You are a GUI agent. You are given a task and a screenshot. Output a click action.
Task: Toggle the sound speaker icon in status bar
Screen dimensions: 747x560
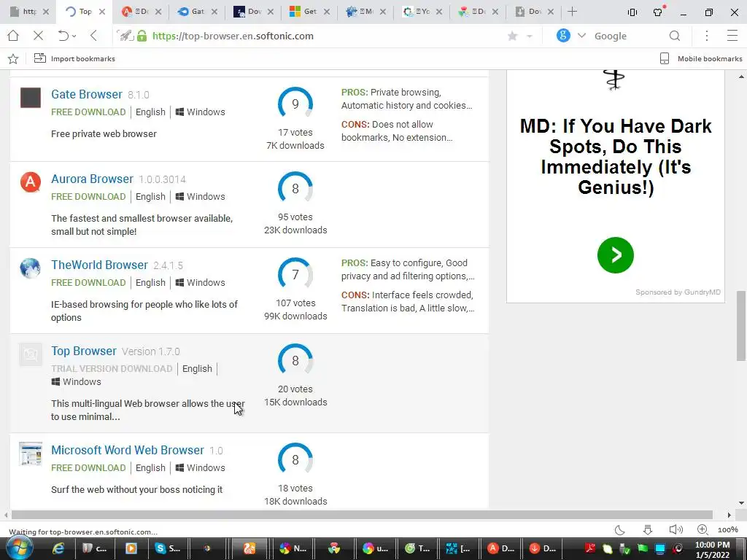pos(676,530)
